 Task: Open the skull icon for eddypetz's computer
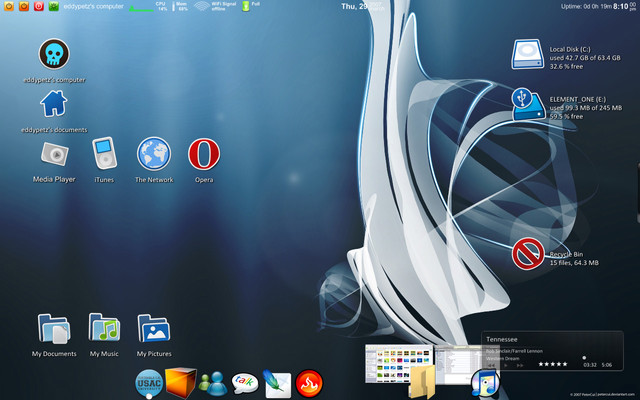54,54
